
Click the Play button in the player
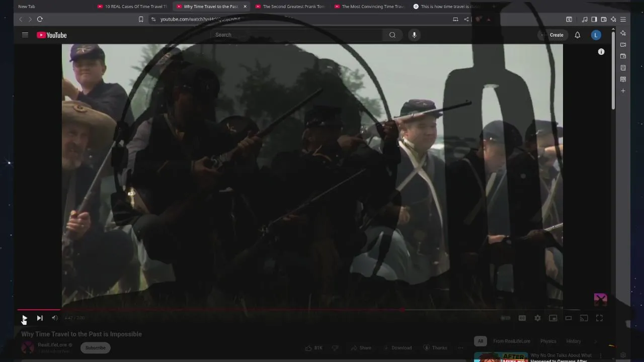click(x=24, y=318)
